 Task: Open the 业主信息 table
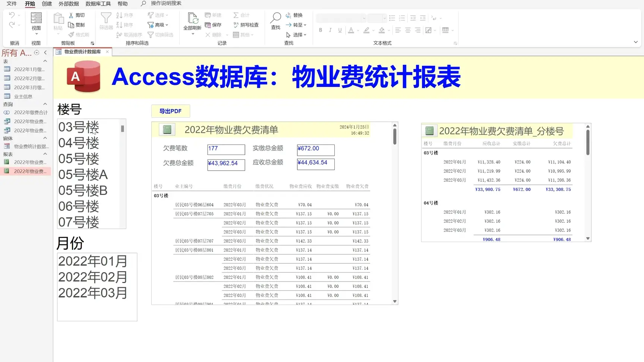(x=23, y=96)
